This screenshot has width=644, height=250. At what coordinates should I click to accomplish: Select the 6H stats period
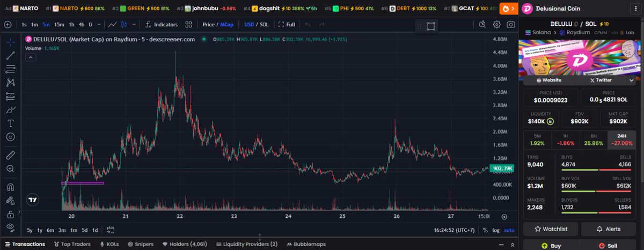click(594, 139)
